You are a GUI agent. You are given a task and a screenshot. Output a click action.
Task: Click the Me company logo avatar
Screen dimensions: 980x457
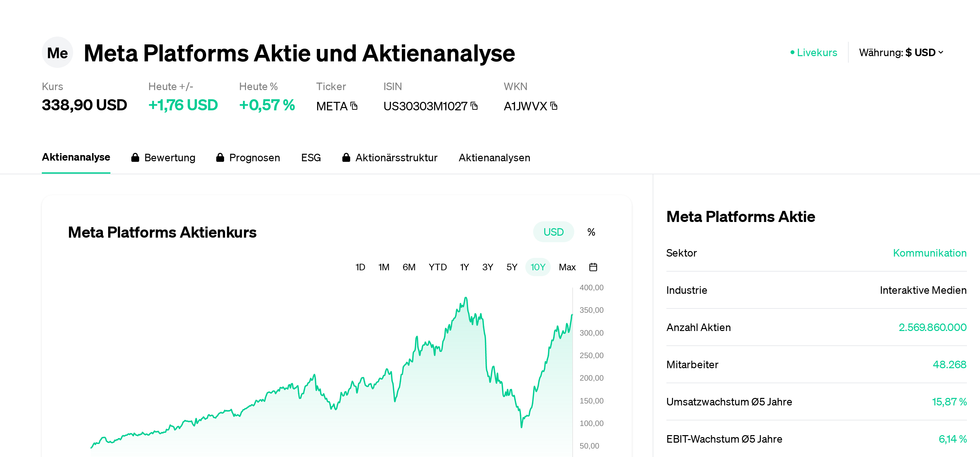pyautogui.click(x=57, y=53)
